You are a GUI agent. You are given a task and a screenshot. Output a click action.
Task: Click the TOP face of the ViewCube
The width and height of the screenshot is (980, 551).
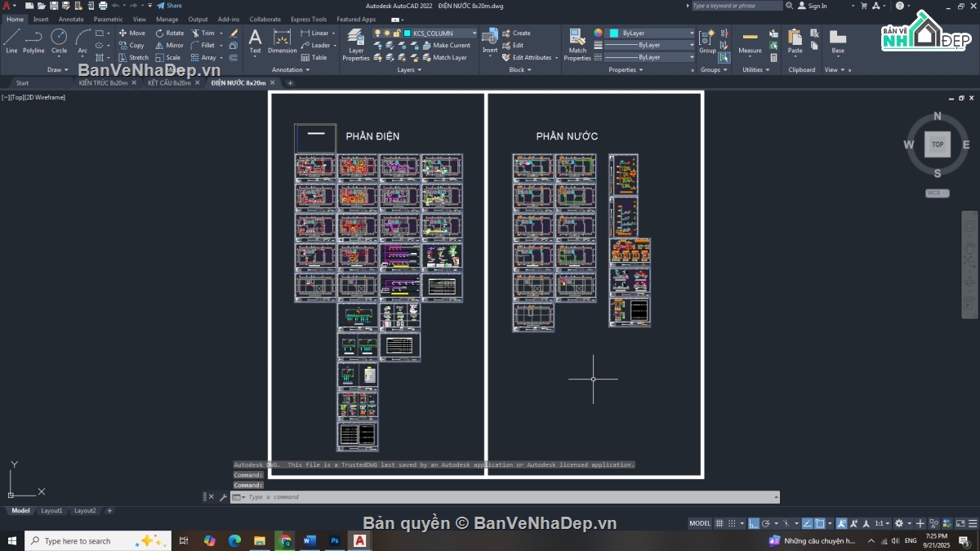click(x=938, y=144)
